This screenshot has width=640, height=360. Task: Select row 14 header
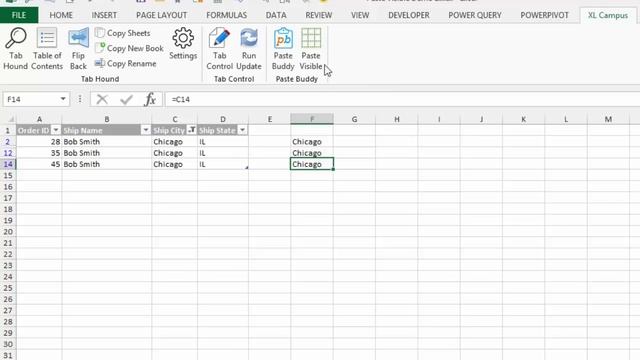tap(8, 164)
